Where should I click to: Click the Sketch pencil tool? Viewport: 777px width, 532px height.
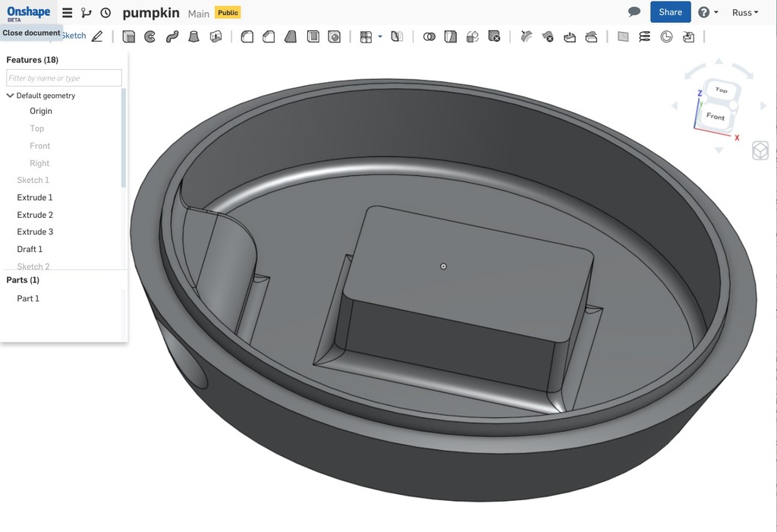97,36
